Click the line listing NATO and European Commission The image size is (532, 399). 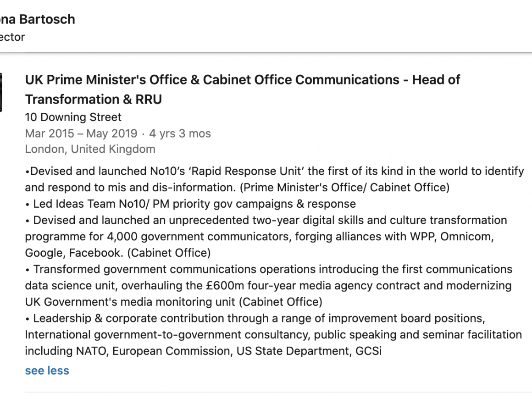click(x=203, y=351)
